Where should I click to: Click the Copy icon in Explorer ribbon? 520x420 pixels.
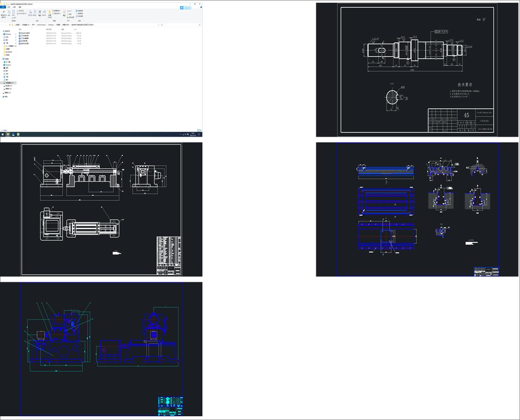(x=9, y=12)
